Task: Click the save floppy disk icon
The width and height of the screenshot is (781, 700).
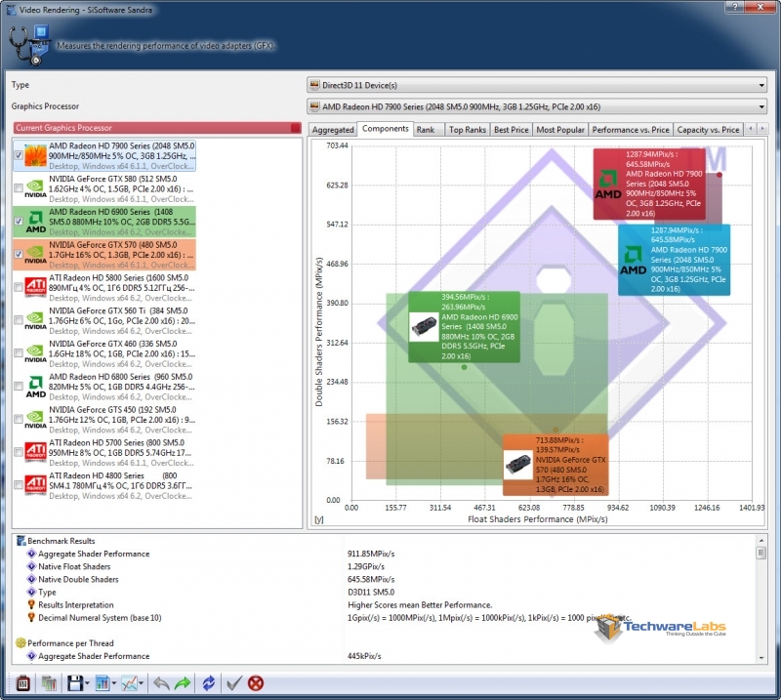Action: coord(72,683)
